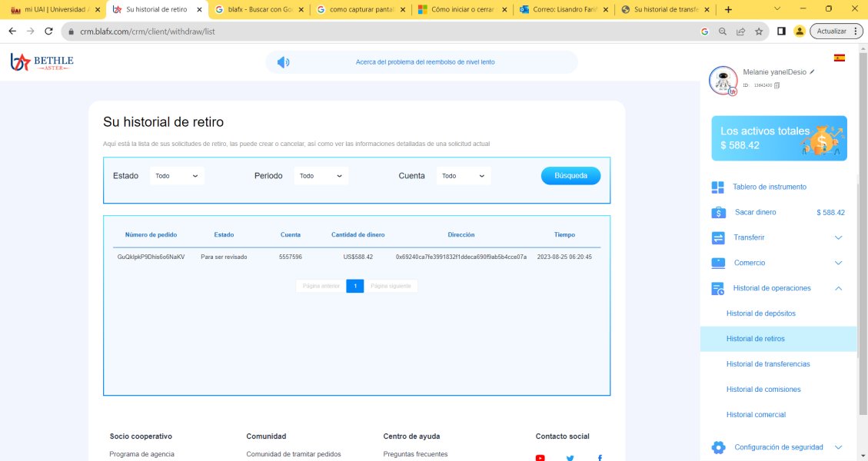Collapse the Historial de operaciones section
Viewport: 868px width, 461px height.
[x=838, y=288]
